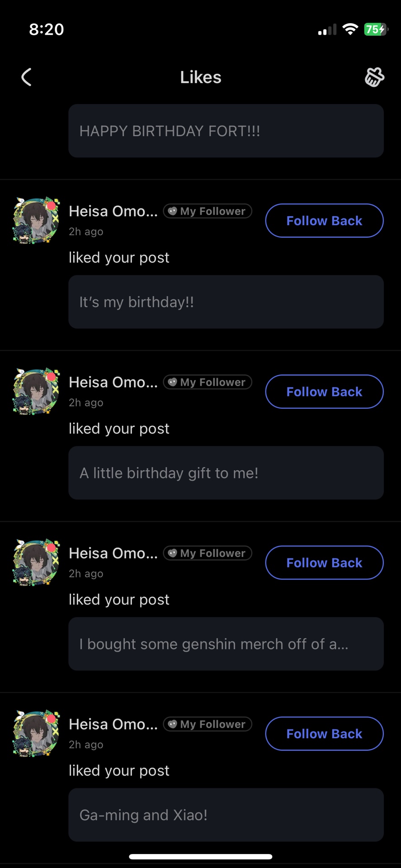Open the "HAPPY BIRTHDAY FORT!!!" post preview

(x=226, y=131)
